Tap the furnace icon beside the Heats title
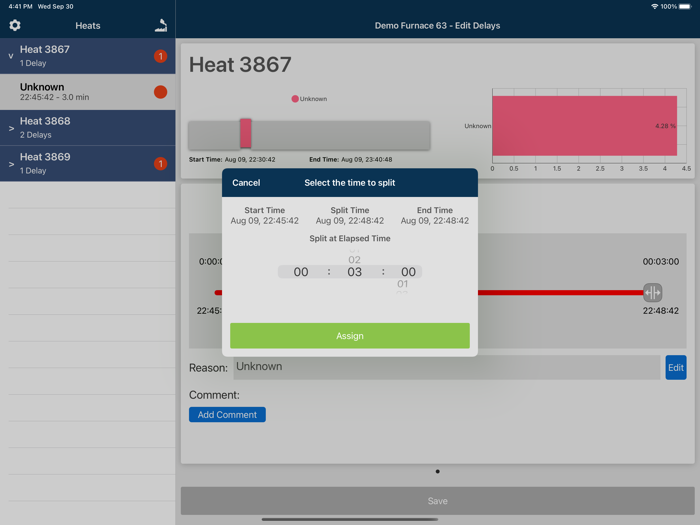700x525 pixels. tap(161, 25)
